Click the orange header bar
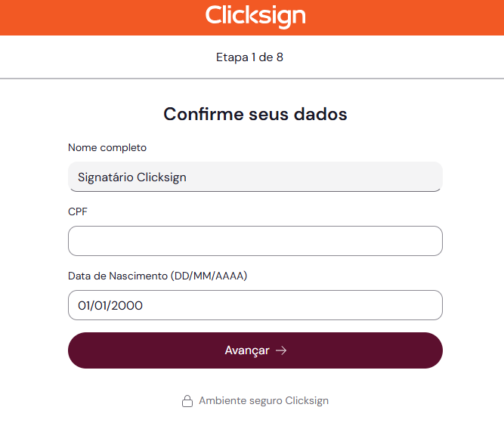This screenshot has height=432, width=504. pyautogui.click(x=91, y=17)
